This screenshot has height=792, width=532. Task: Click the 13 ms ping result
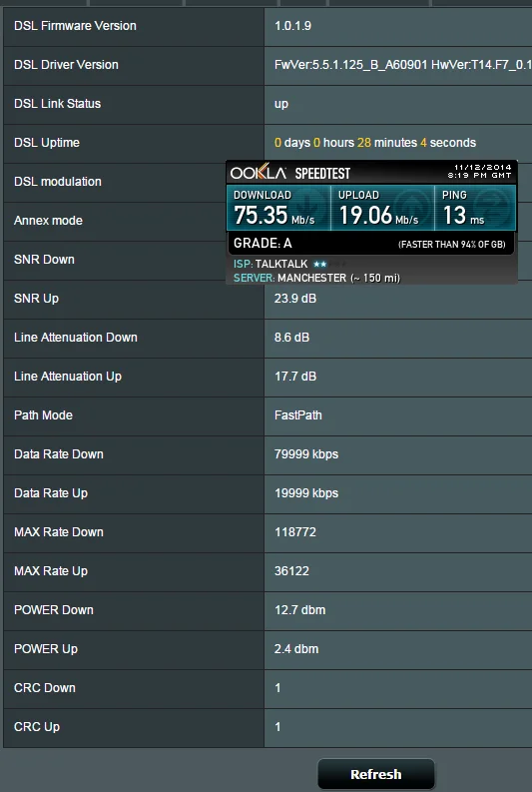pos(464,215)
